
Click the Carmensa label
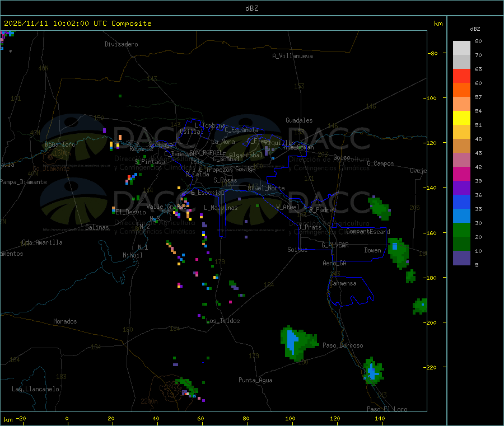(x=343, y=283)
